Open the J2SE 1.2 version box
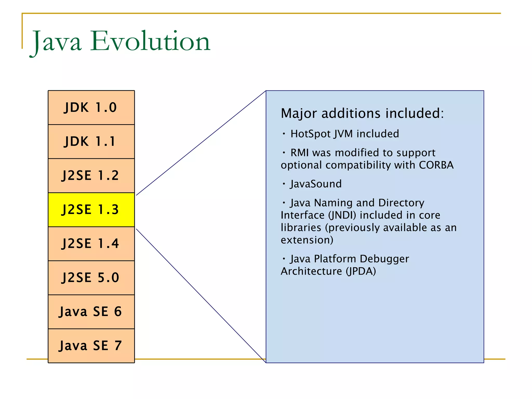Screen dimensions: 532x399 pos(91,176)
